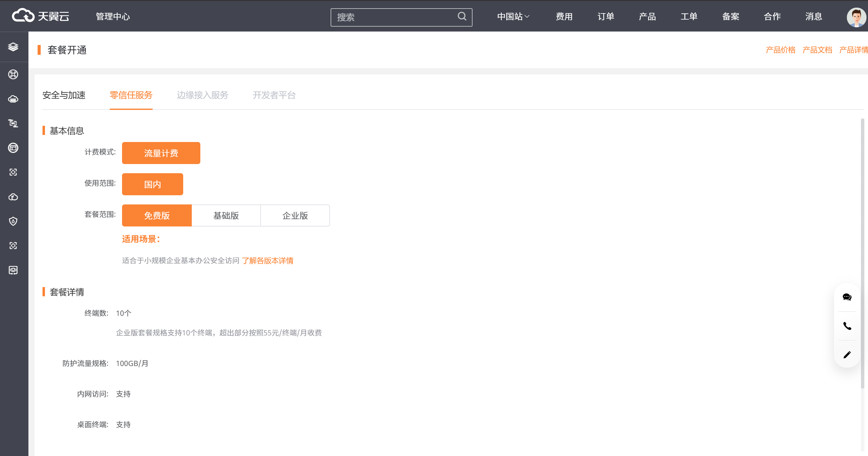Image resolution: width=868 pixels, height=456 pixels.
Task: Click the pencil feedback icon
Action: [x=847, y=354]
